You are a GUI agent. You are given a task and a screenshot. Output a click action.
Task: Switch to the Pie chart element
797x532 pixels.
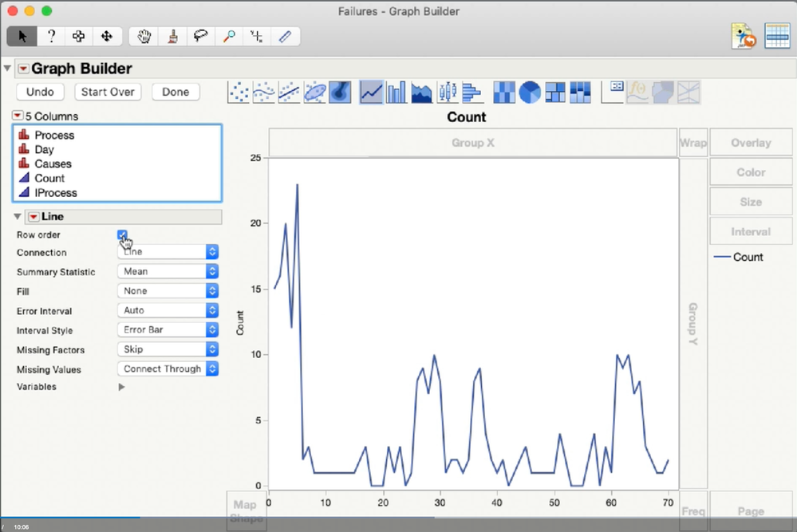(x=530, y=93)
